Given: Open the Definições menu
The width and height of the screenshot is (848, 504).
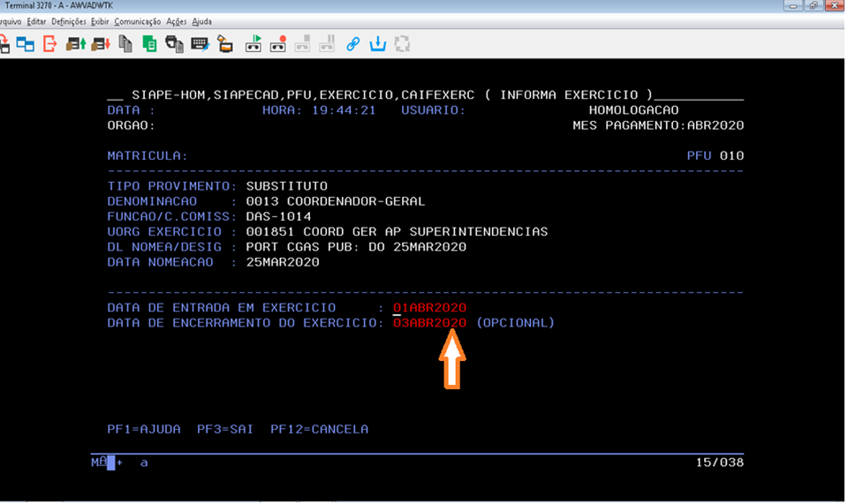Looking at the screenshot, I should click(x=69, y=21).
